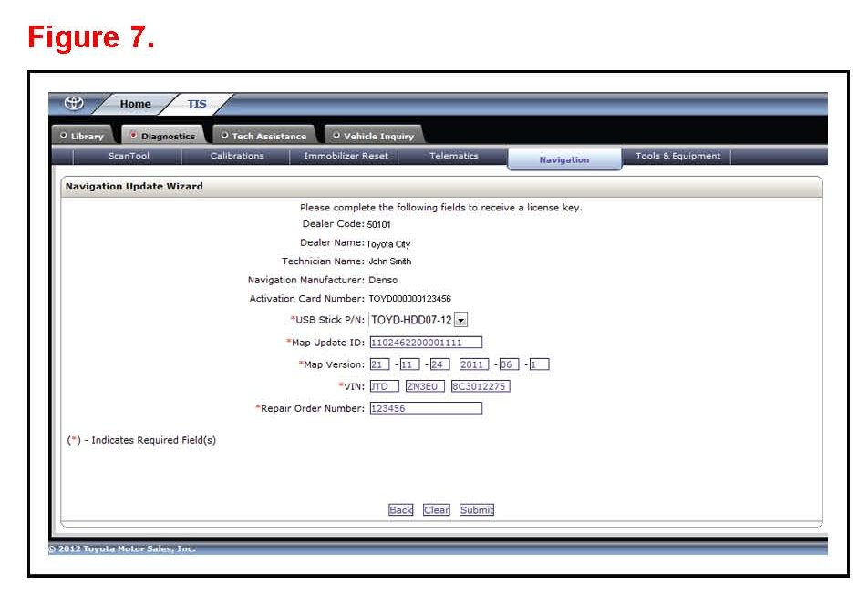
Task: Submit the navigation update form
Action: point(476,510)
